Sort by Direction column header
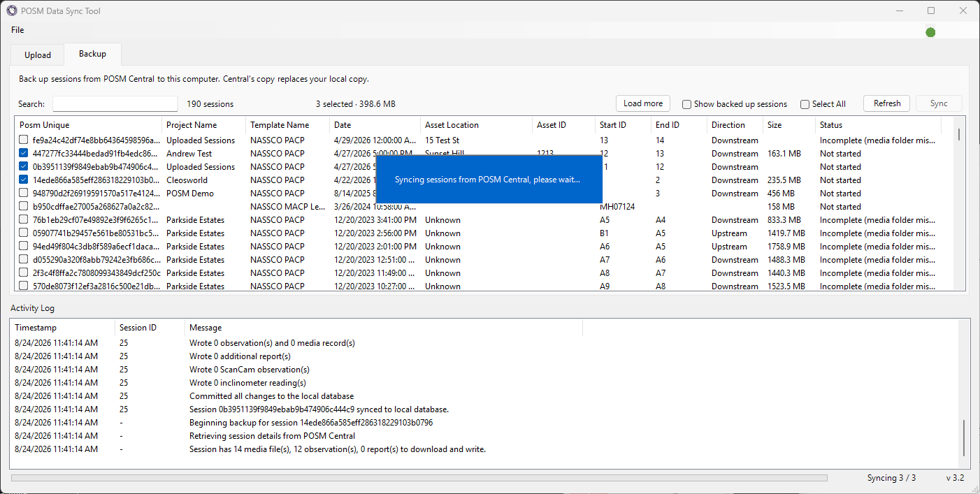The width and height of the screenshot is (980, 494). pos(735,125)
